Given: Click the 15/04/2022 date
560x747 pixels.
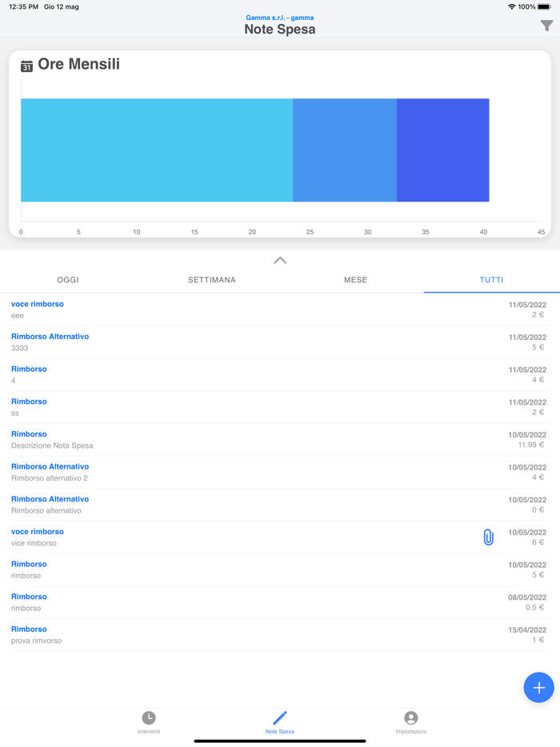Looking at the screenshot, I should (527, 629).
